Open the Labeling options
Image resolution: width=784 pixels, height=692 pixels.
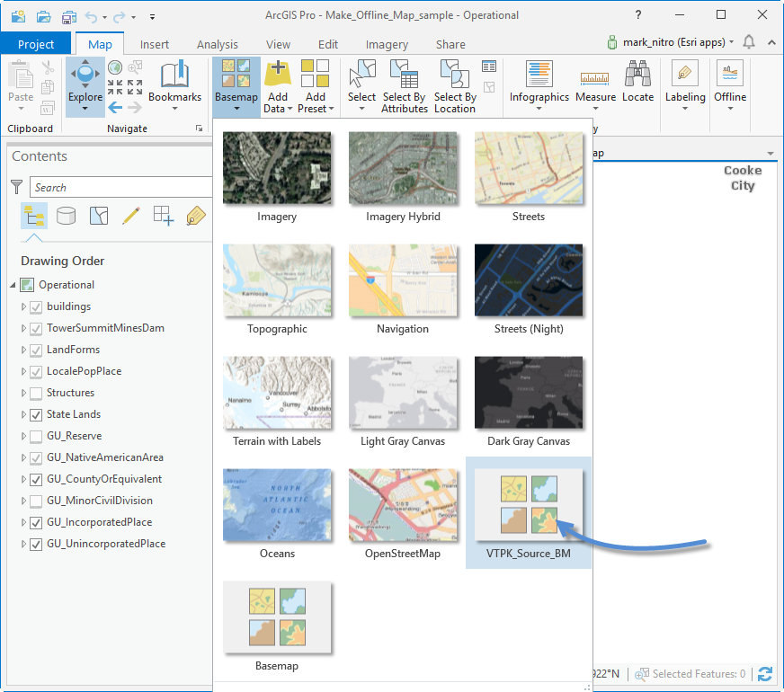(x=684, y=86)
